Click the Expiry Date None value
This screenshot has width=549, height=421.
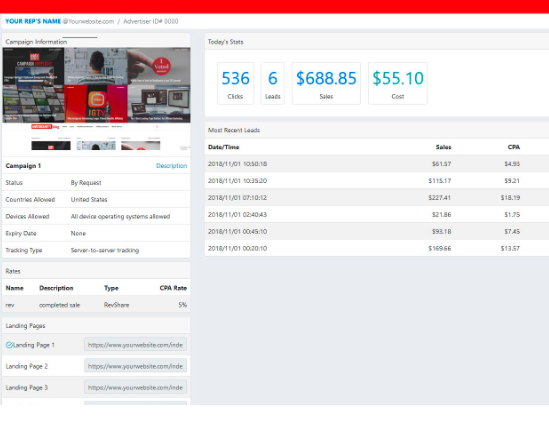[x=78, y=233]
